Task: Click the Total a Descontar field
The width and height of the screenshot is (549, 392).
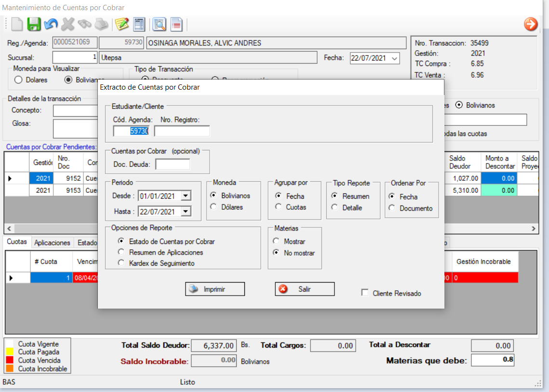Action: (492, 346)
